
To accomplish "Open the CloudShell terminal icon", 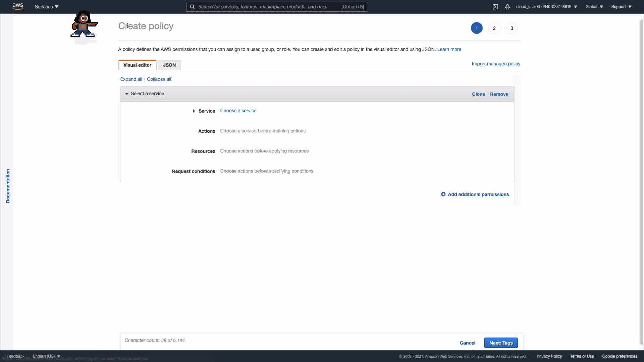I will click(495, 7).
